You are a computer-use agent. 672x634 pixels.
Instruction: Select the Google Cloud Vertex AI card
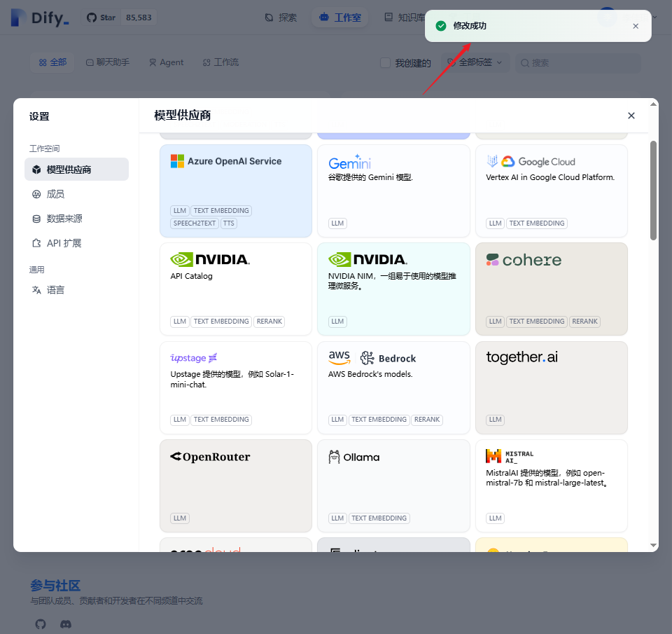pyautogui.click(x=552, y=191)
